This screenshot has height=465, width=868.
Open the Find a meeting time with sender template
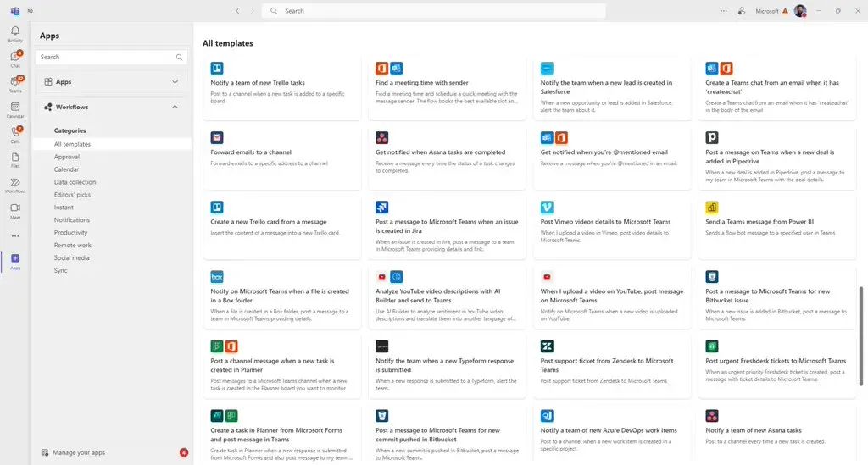[447, 87]
